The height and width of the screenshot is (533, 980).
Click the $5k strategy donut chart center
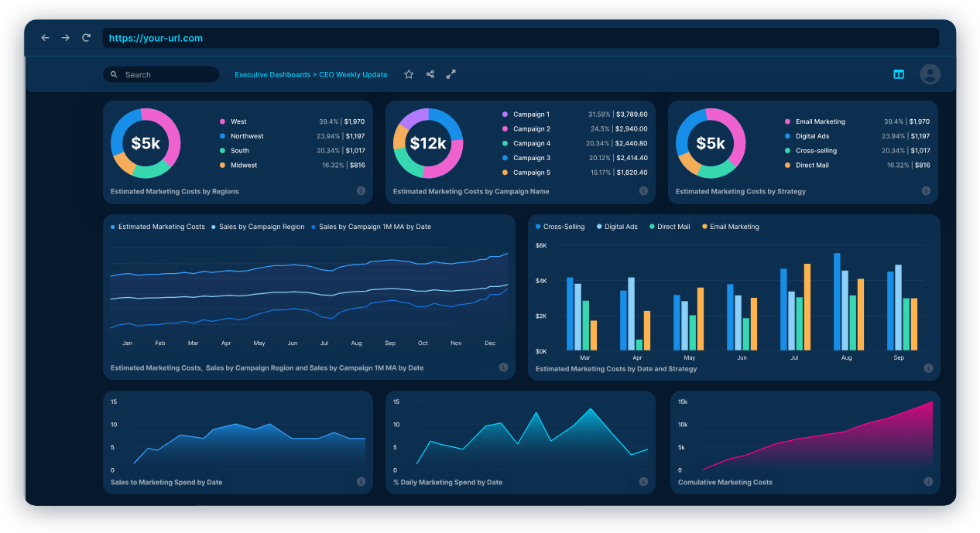(711, 143)
